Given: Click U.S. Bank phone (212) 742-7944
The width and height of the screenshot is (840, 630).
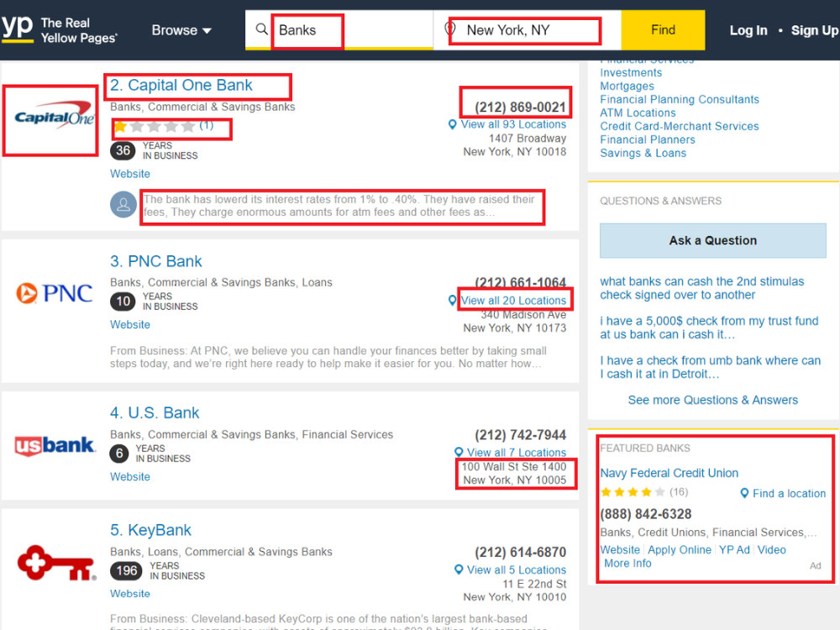Looking at the screenshot, I should [x=520, y=434].
